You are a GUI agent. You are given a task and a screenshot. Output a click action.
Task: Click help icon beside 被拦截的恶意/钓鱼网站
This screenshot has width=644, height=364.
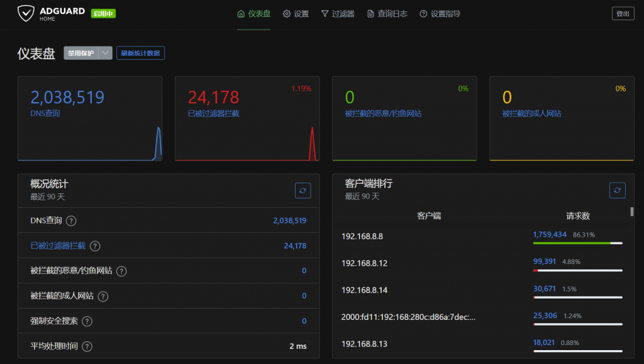pyautogui.click(x=121, y=271)
